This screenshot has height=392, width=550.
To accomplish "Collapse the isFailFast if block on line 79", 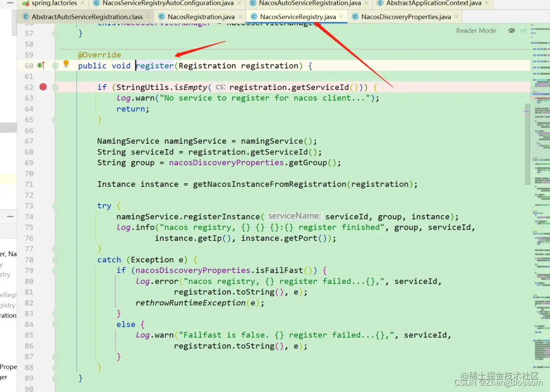I will [x=55, y=271].
